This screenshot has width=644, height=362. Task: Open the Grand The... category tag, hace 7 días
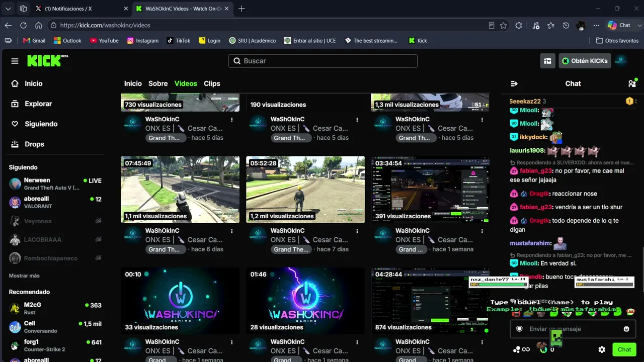click(x=291, y=249)
